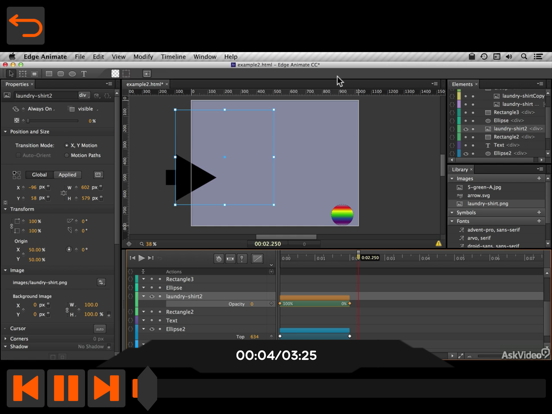Open Spotlight search in menu bar
Screen dimensions: 552x414
(524, 56)
